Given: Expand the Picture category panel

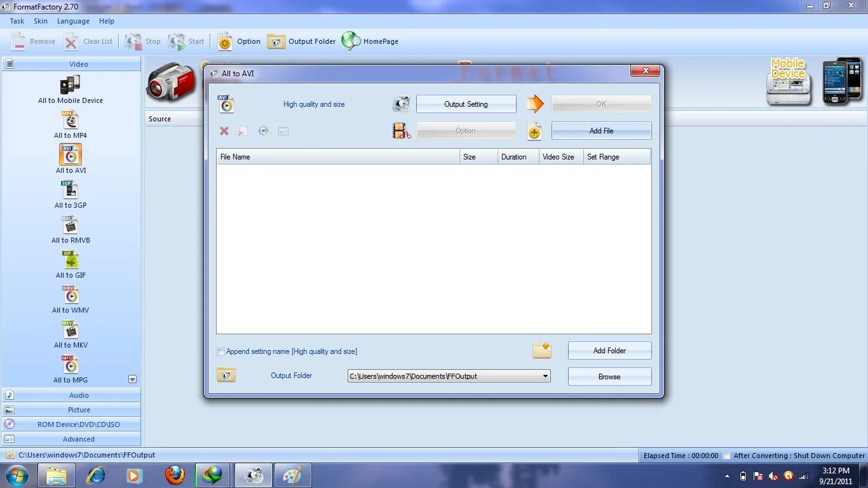Looking at the screenshot, I should coord(71,410).
